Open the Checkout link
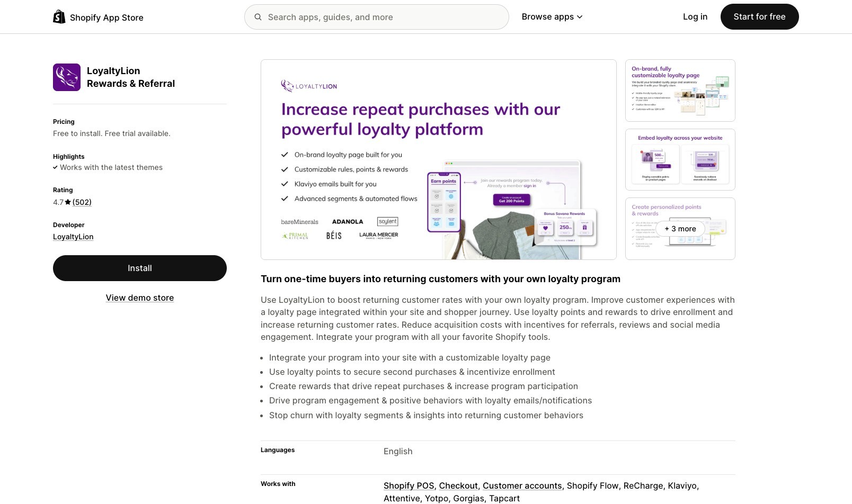 point(458,486)
